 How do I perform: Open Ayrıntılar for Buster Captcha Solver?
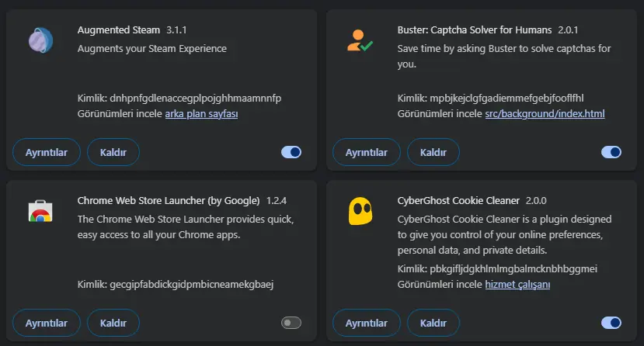[367, 152]
